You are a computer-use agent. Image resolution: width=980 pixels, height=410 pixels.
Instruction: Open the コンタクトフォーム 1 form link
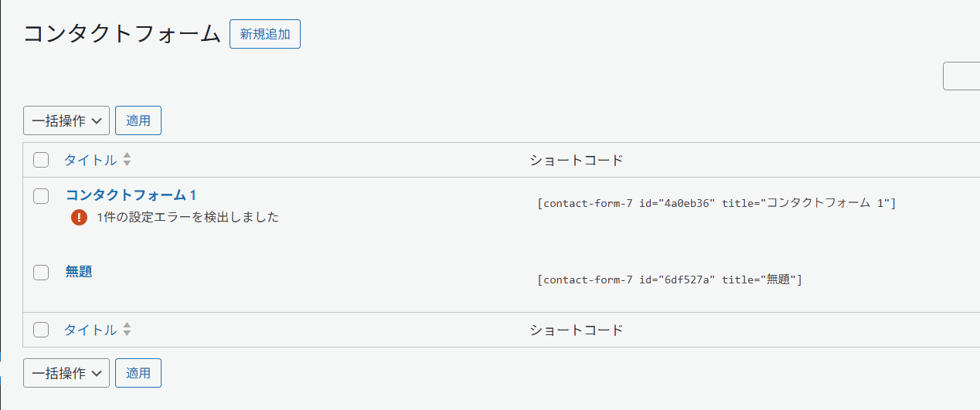pyautogui.click(x=131, y=195)
